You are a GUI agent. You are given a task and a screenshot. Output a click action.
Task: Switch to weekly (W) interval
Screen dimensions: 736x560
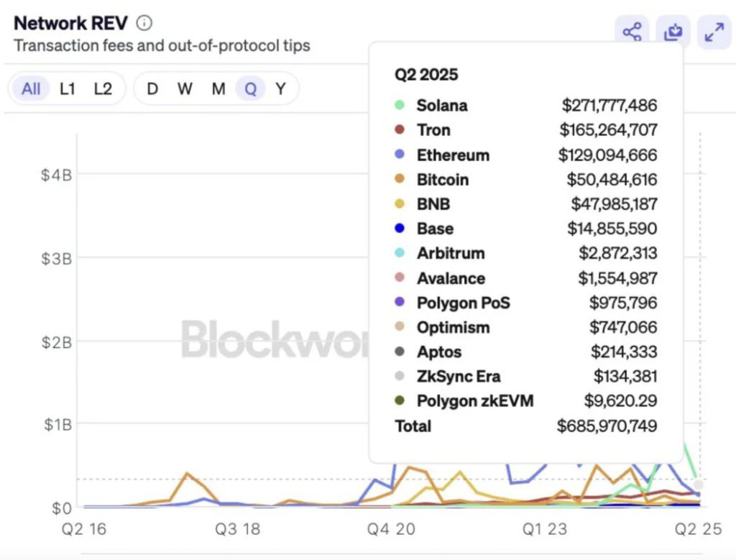point(185,88)
